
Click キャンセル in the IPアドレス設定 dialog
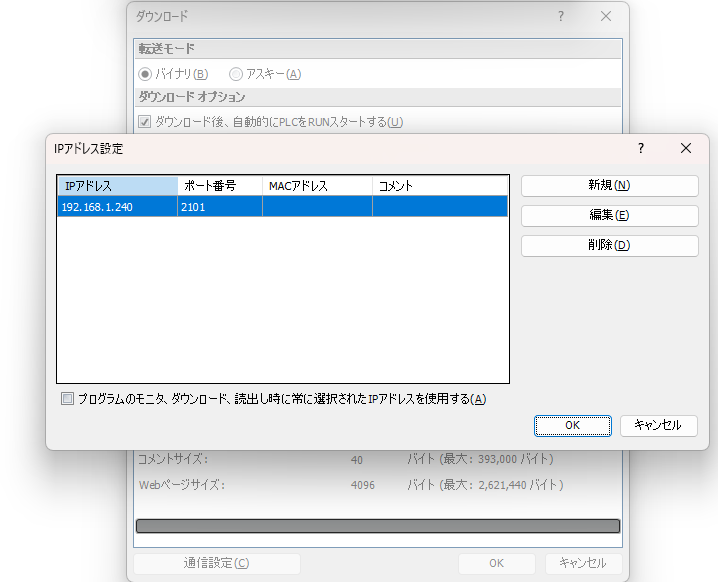pyautogui.click(x=658, y=425)
